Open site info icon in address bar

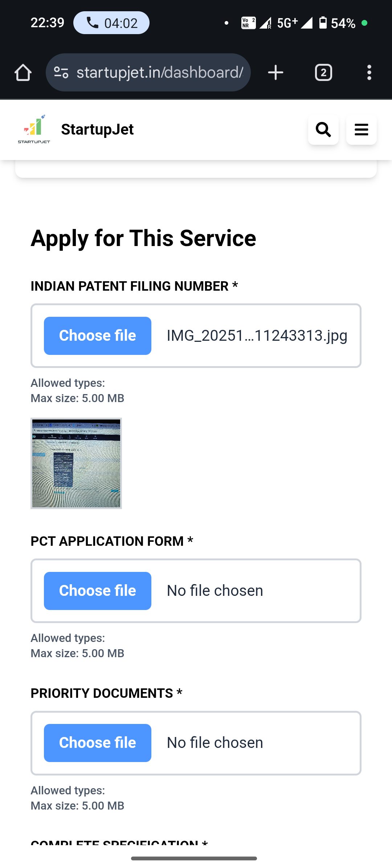click(61, 73)
